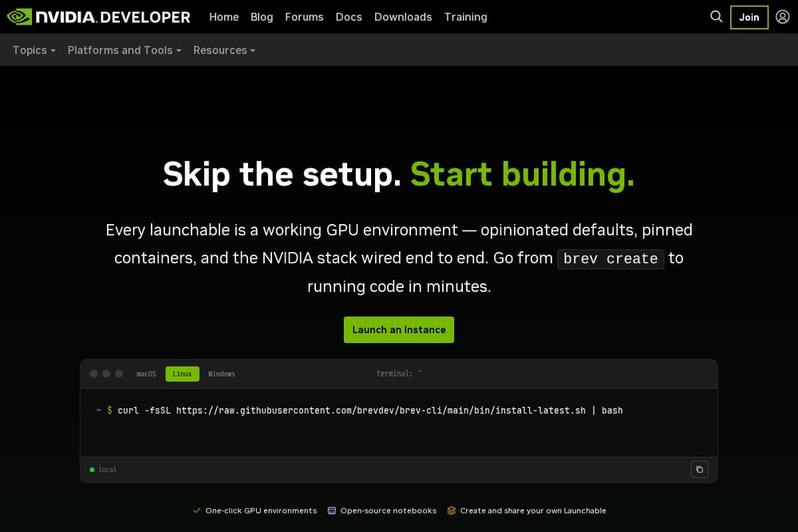Click the notebook icon beside Open-source notebooks

(x=332, y=510)
